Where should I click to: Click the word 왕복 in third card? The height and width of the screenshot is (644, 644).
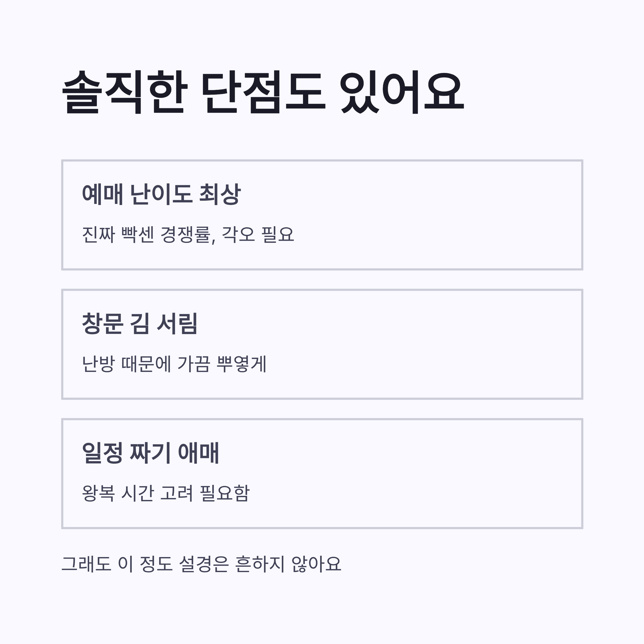[x=98, y=493]
